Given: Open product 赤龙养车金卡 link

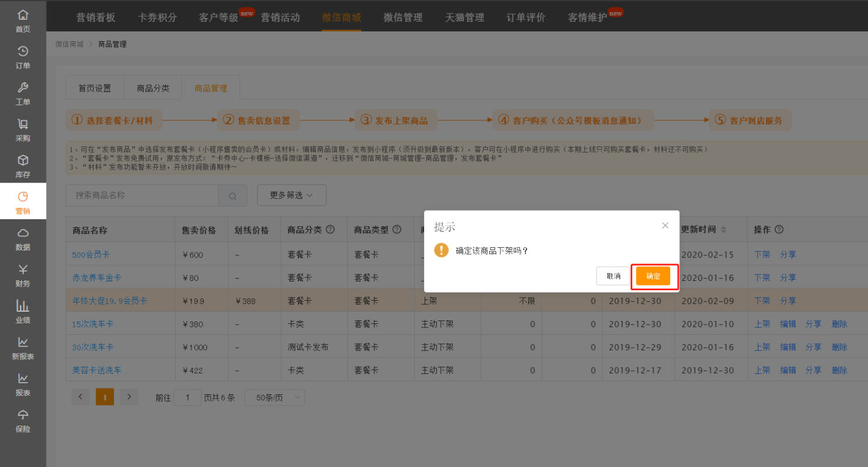Looking at the screenshot, I should 97,278.
